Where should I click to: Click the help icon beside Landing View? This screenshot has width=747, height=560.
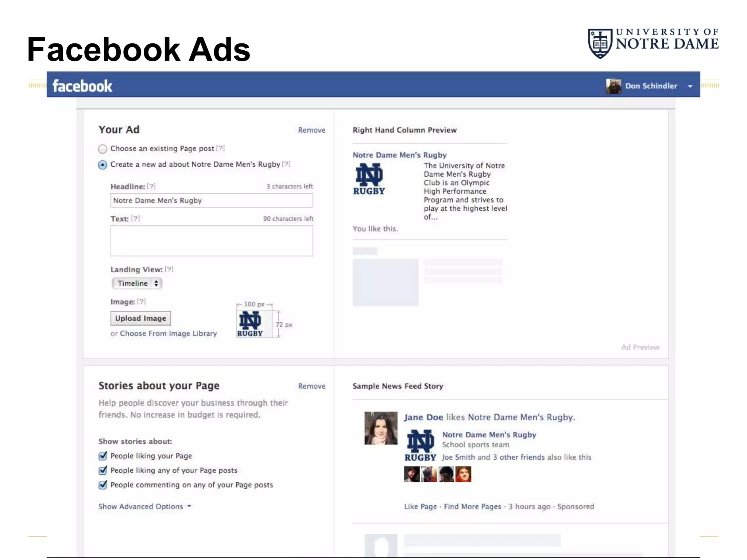pyautogui.click(x=169, y=269)
